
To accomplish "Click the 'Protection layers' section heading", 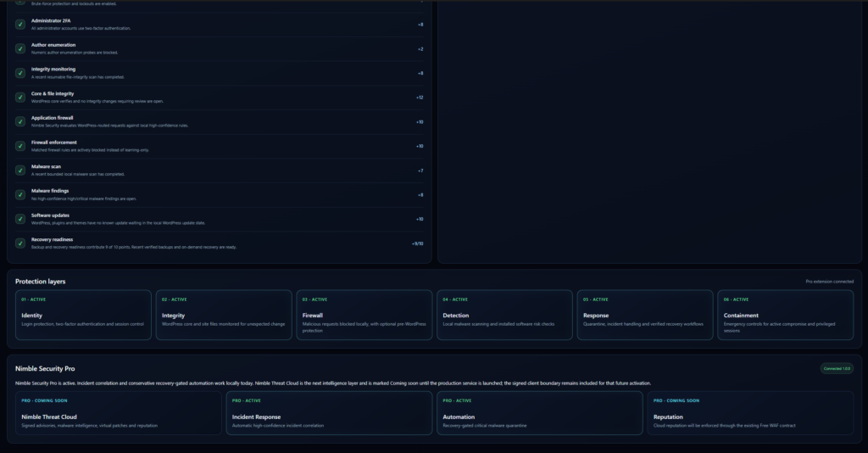I will (x=41, y=282).
